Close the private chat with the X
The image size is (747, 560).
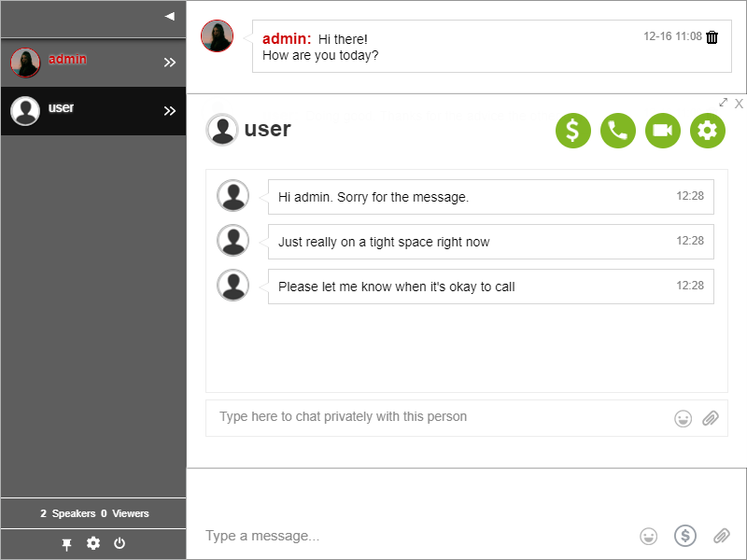tap(739, 104)
